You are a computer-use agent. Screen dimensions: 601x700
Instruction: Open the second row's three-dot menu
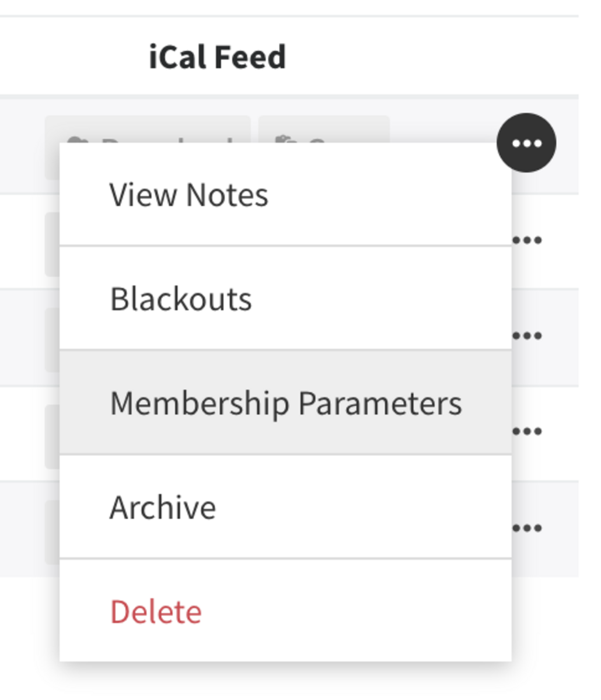click(526, 240)
